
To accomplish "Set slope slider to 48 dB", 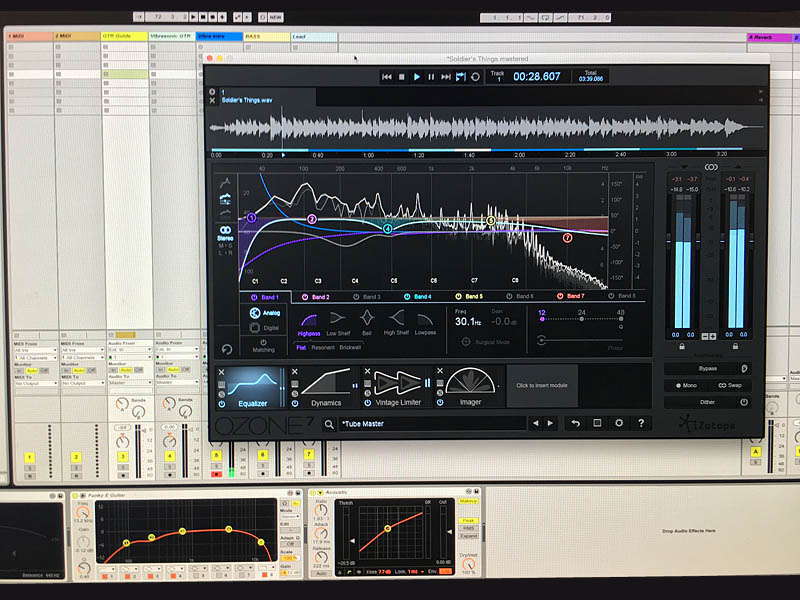I will point(620,318).
